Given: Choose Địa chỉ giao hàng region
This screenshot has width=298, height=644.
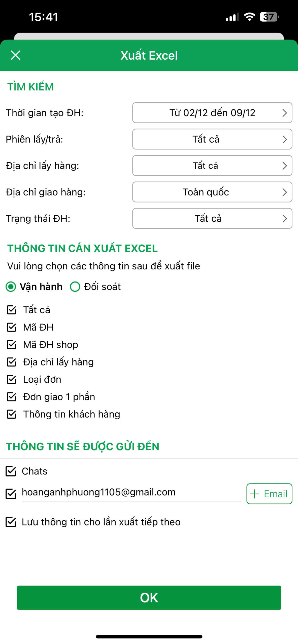Looking at the screenshot, I should click(x=212, y=192).
